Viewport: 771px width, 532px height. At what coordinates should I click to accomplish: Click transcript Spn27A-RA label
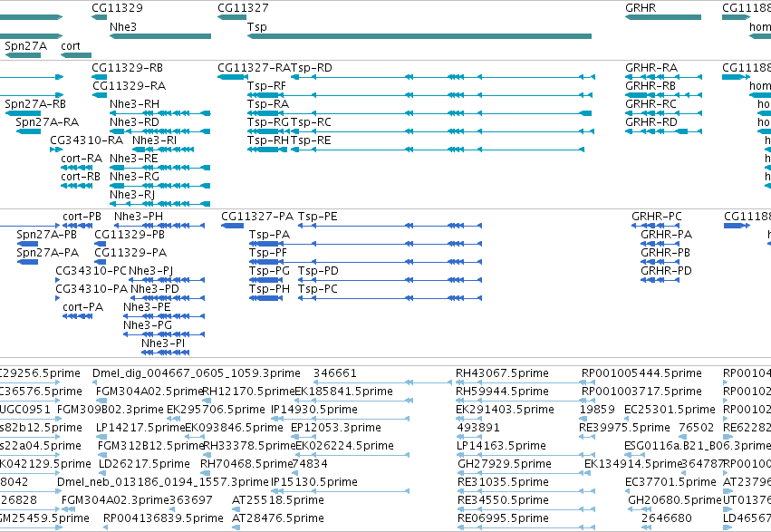click(47, 122)
